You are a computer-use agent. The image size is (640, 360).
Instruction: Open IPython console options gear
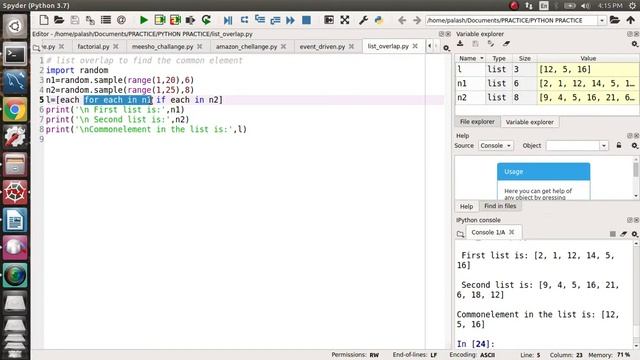[x=635, y=233]
